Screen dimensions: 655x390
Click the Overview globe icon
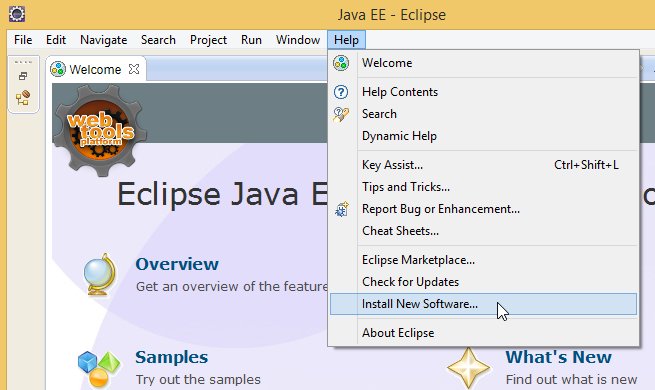click(x=99, y=274)
